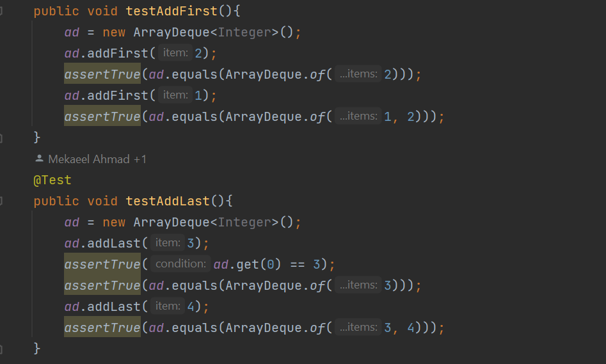Collapse the testAddLast method using gutter fold
The image size is (606, 364).
pyautogui.click(x=2, y=201)
